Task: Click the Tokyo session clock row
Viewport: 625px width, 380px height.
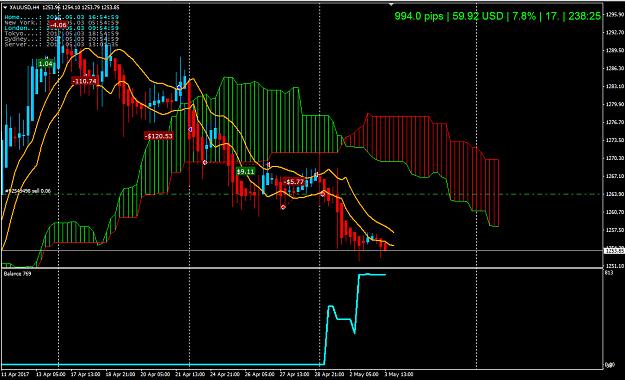Action: coord(61,34)
